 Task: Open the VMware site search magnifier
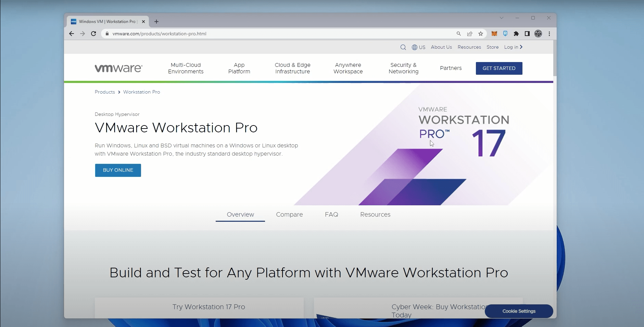(x=403, y=47)
